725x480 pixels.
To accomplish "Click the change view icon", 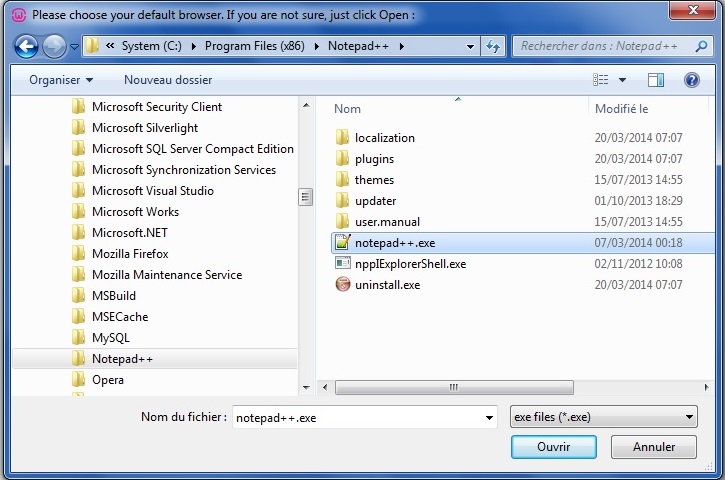I will click(601, 80).
